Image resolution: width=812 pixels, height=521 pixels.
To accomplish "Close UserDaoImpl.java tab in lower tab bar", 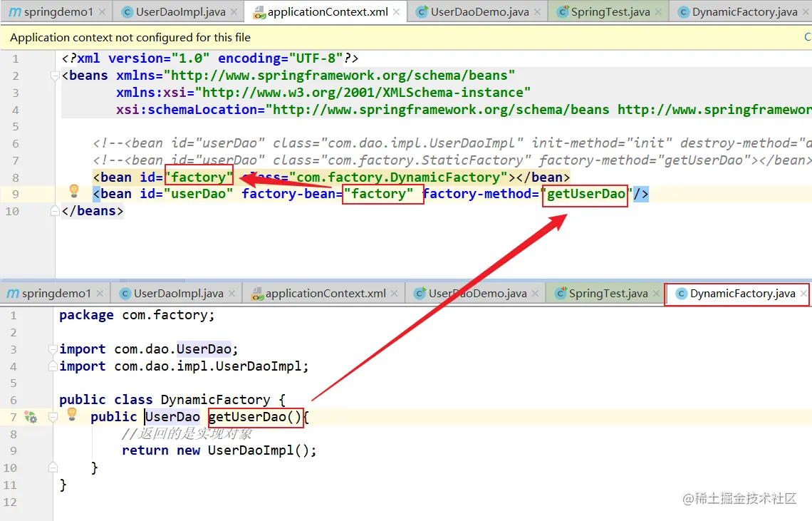I will point(232,294).
